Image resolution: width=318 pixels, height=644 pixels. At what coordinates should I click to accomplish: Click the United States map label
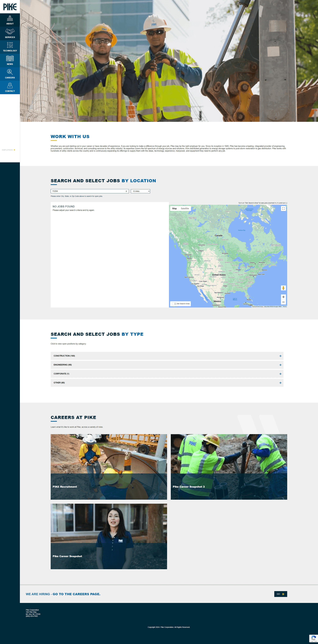[x=219, y=275]
